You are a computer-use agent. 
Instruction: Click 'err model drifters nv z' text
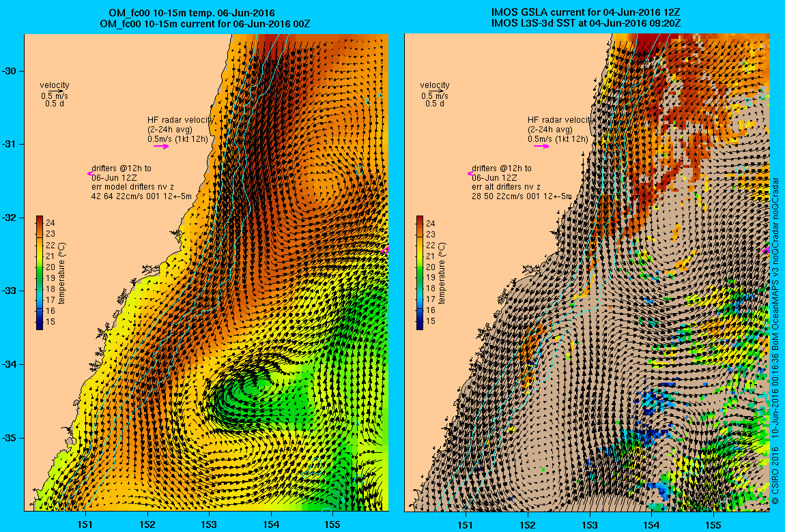[132, 187]
